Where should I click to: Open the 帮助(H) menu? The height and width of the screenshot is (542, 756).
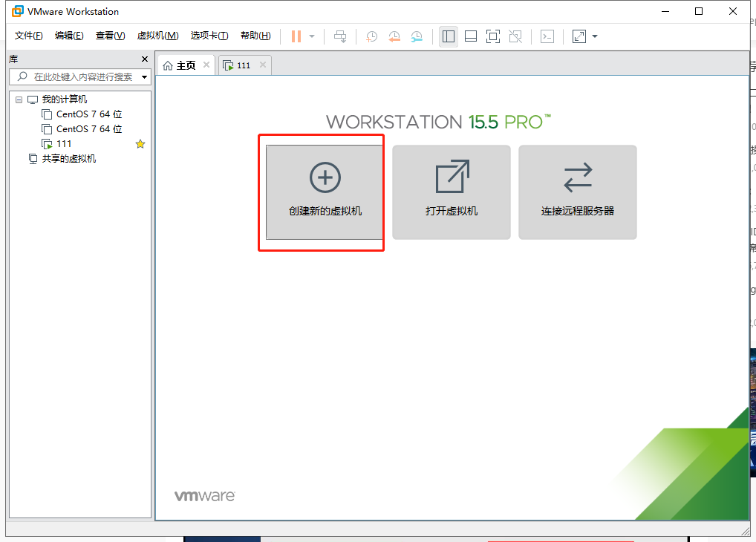click(255, 36)
